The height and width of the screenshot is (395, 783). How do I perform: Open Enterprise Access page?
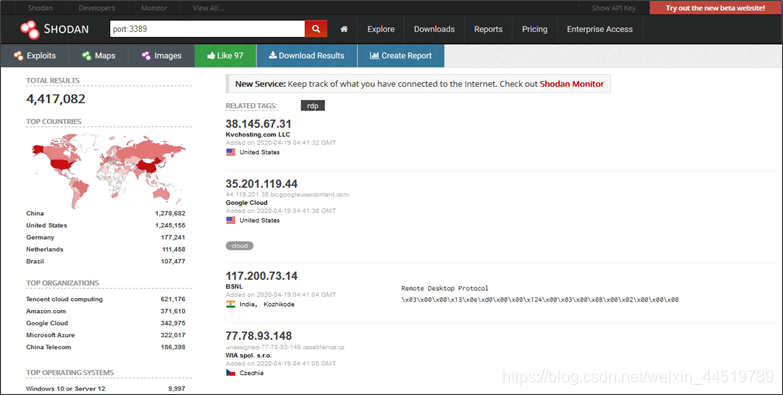pos(600,29)
